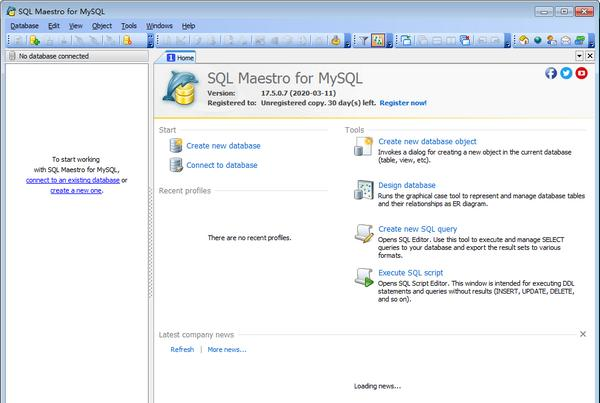Click the Create Database toolbar icon

coord(34,40)
